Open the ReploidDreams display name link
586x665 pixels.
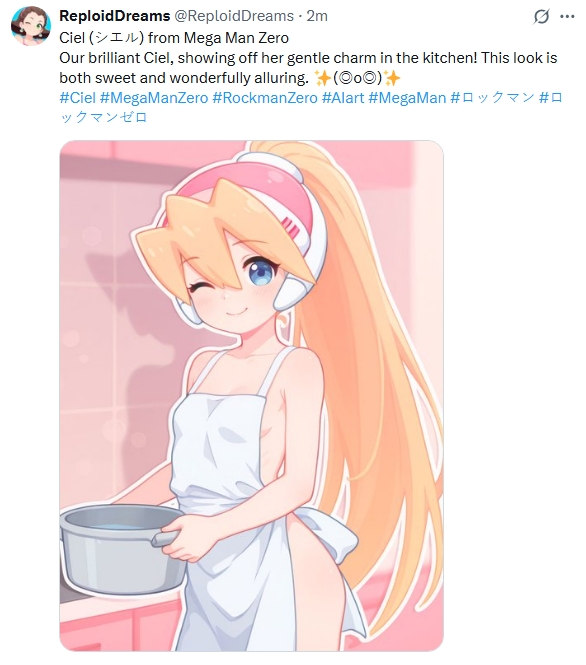click(x=114, y=16)
